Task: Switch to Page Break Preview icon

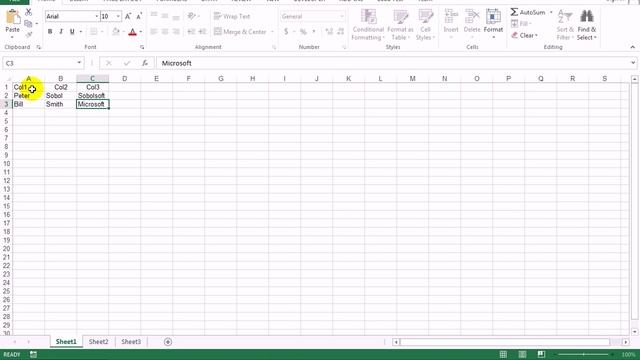Action: point(541,354)
